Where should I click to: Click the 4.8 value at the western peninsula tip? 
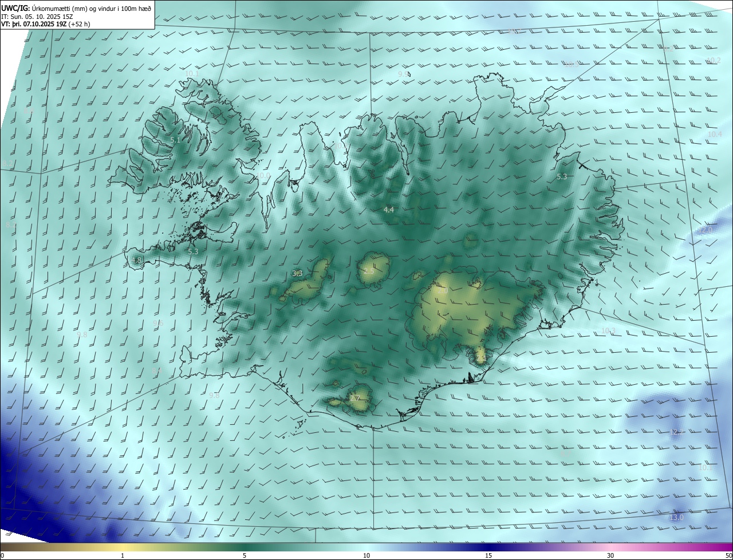click(x=136, y=261)
